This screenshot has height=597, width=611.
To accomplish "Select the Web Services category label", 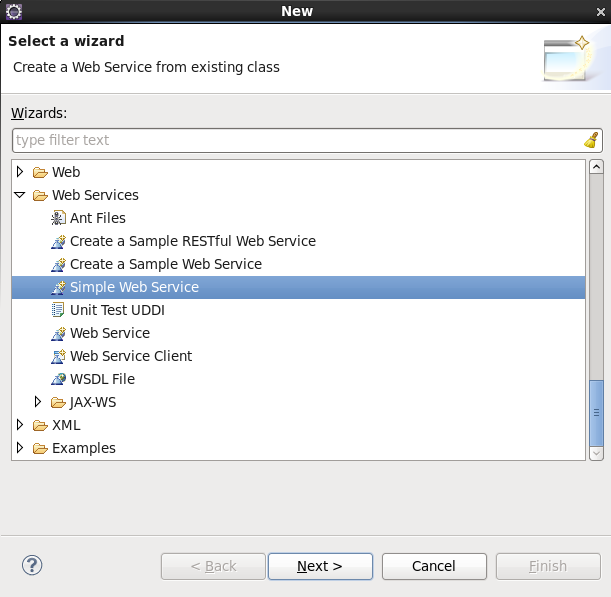I will [x=95, y=195].
